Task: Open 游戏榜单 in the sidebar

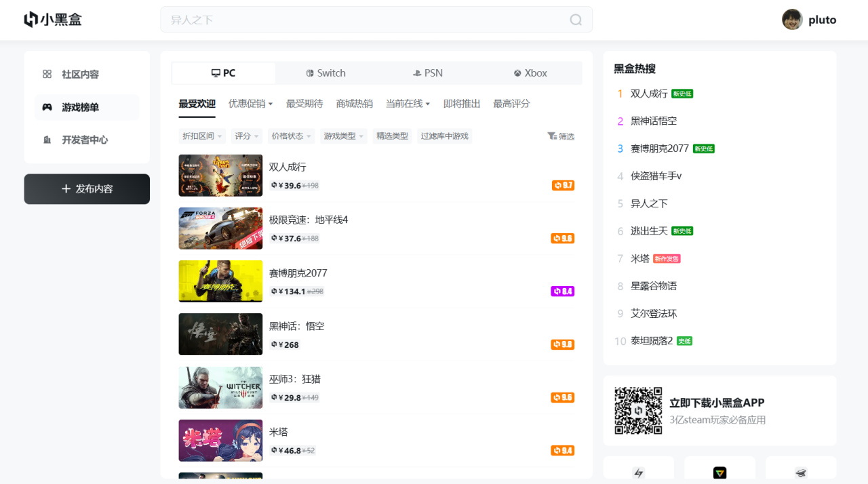Action: pyautogui.click(x=87, y=107)
